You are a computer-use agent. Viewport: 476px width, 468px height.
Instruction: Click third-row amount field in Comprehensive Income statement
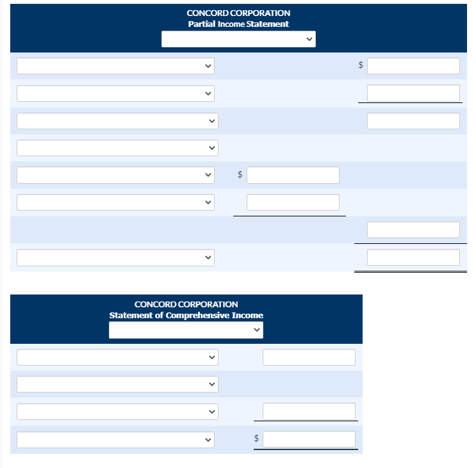(x=309, y=411)
